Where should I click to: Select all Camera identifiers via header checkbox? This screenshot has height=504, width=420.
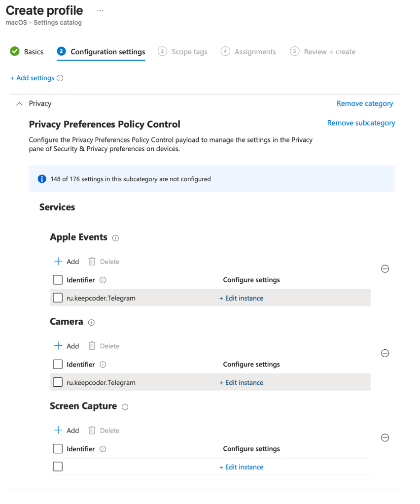[58, 365]
